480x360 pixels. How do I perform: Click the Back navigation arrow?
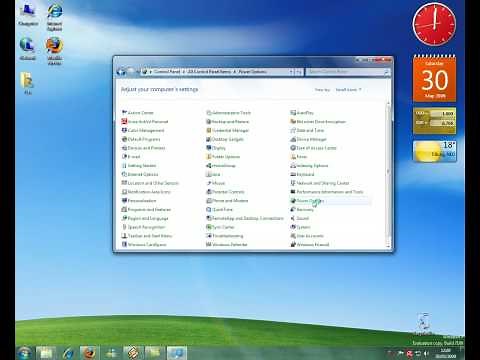point(122,71)
